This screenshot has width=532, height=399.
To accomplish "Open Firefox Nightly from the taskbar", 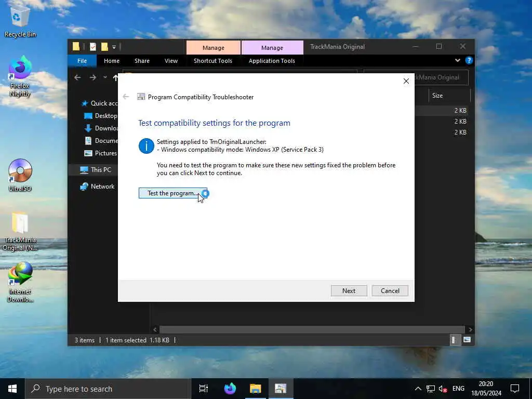I will click(230, 389).
